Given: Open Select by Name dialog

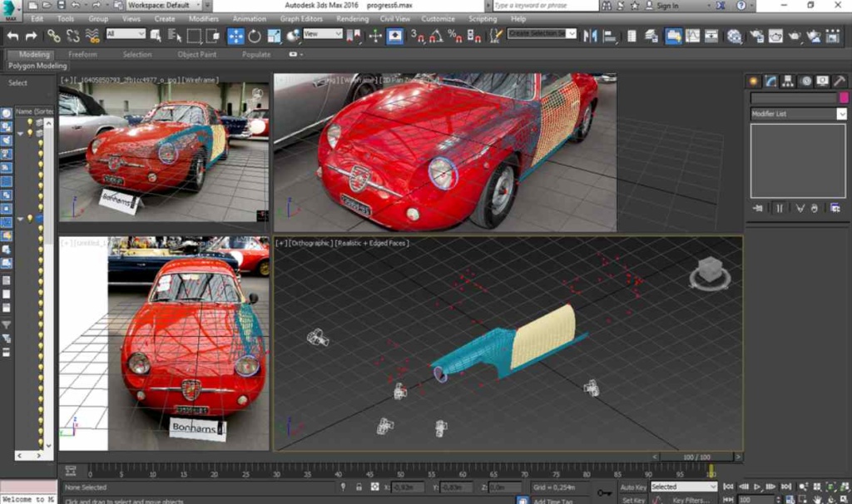Looking at the screenshot, I should [x=173, y=35].
